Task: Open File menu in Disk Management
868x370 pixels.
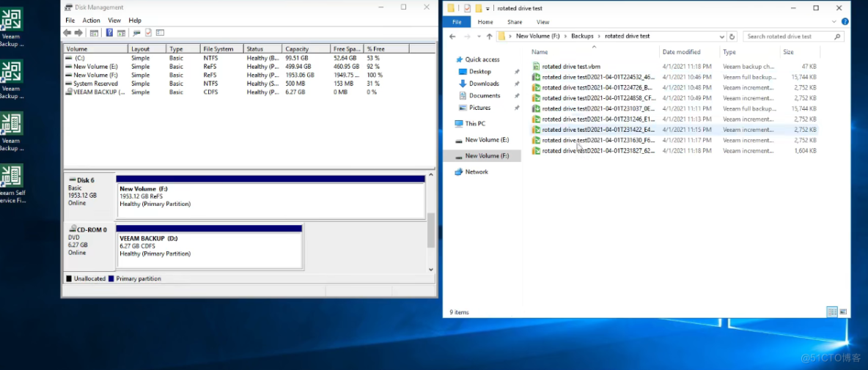Action: [x=70, y=21]
